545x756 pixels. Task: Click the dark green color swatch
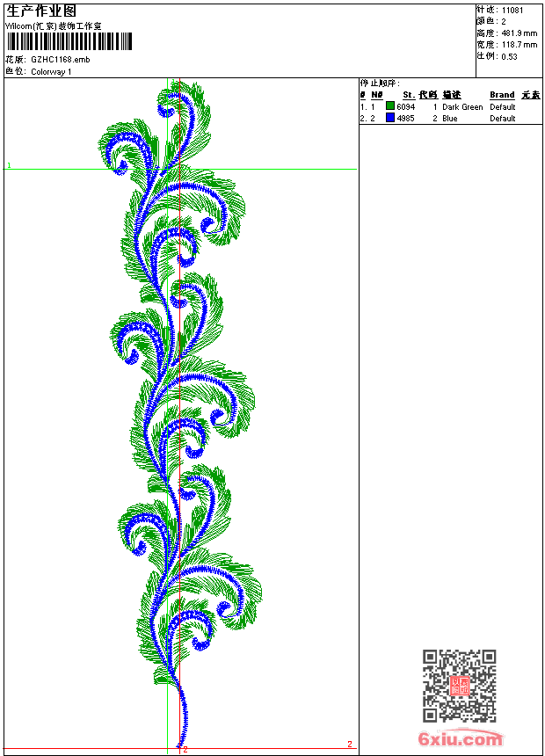click(390, 106)
